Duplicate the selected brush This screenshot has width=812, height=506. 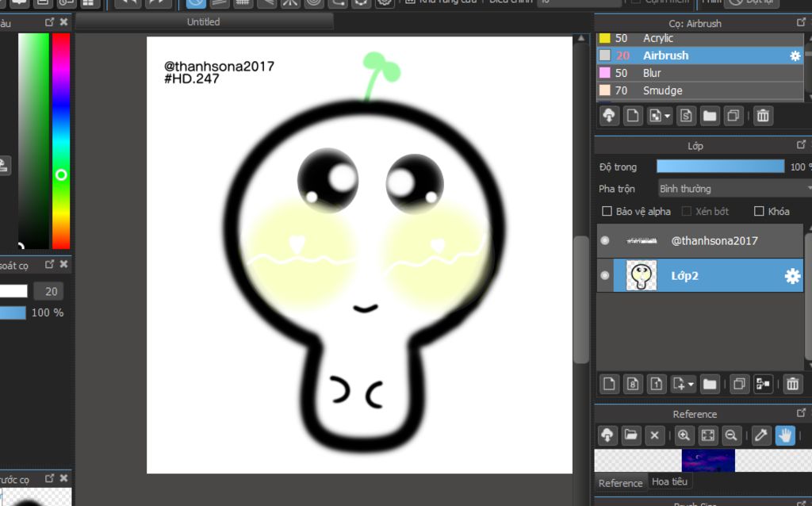733,116
